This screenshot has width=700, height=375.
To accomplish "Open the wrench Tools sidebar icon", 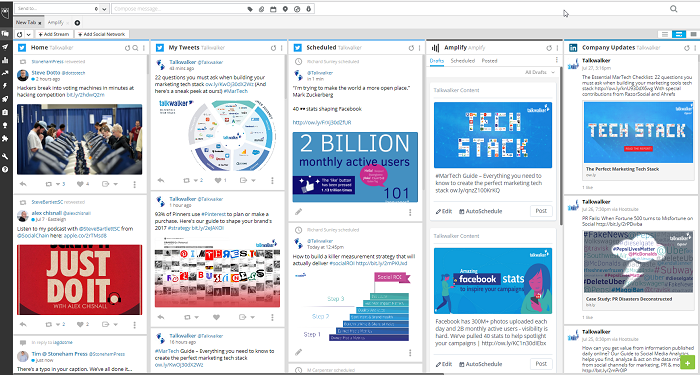I will 5,156.
